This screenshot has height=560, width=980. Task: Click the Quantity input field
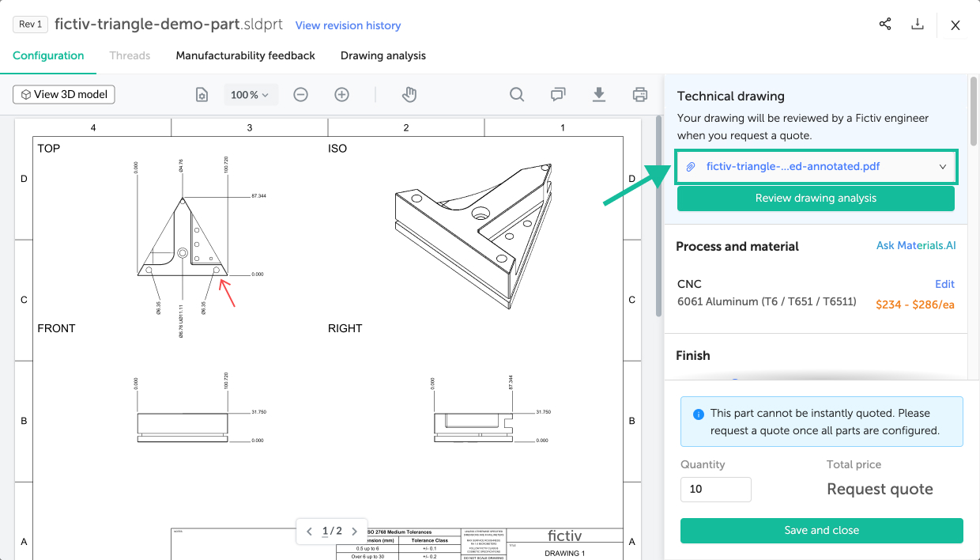pos(715,489)
